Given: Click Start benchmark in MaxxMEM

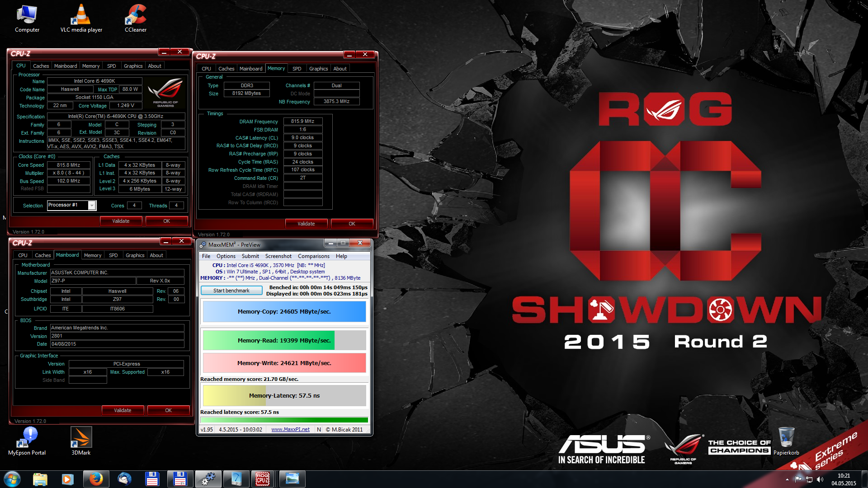Looking at the screenshot, I should [x=231, y=291].
